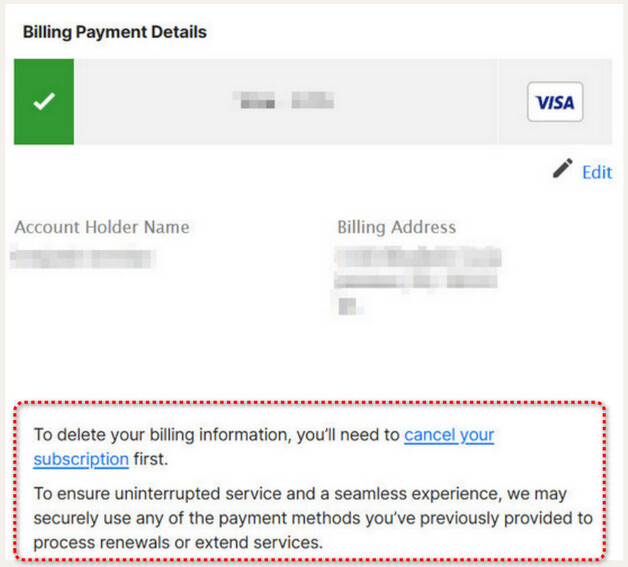
Task: Click "process renewals or extend services" line
Action: [x=178, y=543]
